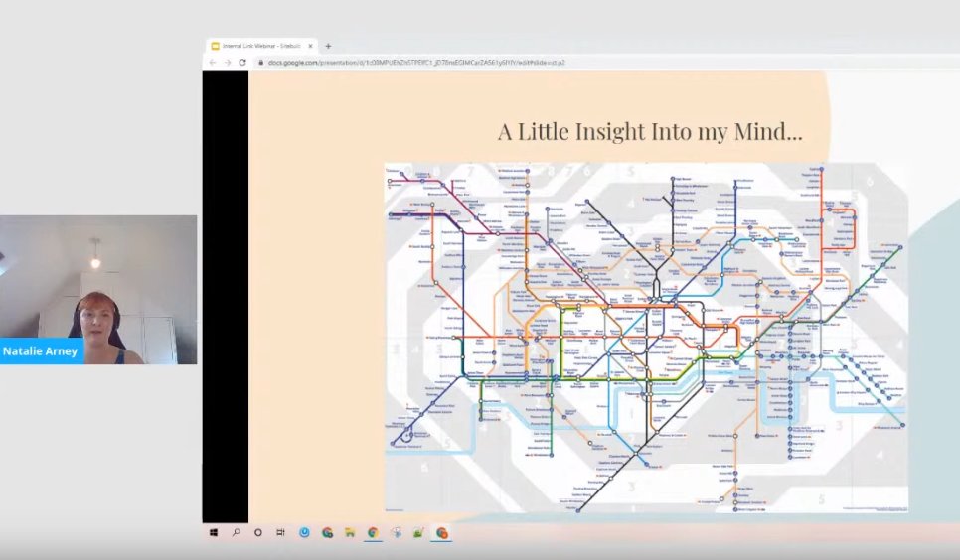This screenshot has width=960, height=560.
Task: Click the London Tube map image
Action: pyautogui.click(x=646, y=338)
